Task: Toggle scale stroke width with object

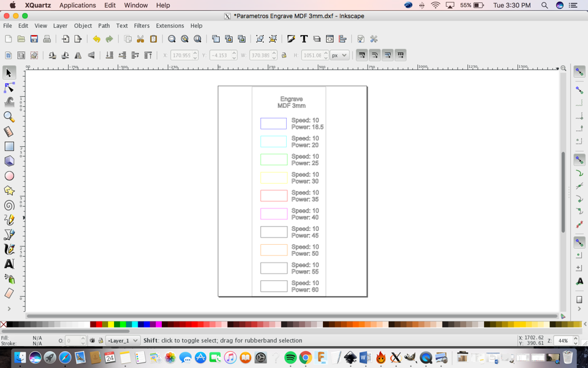Action: point(362,55)
